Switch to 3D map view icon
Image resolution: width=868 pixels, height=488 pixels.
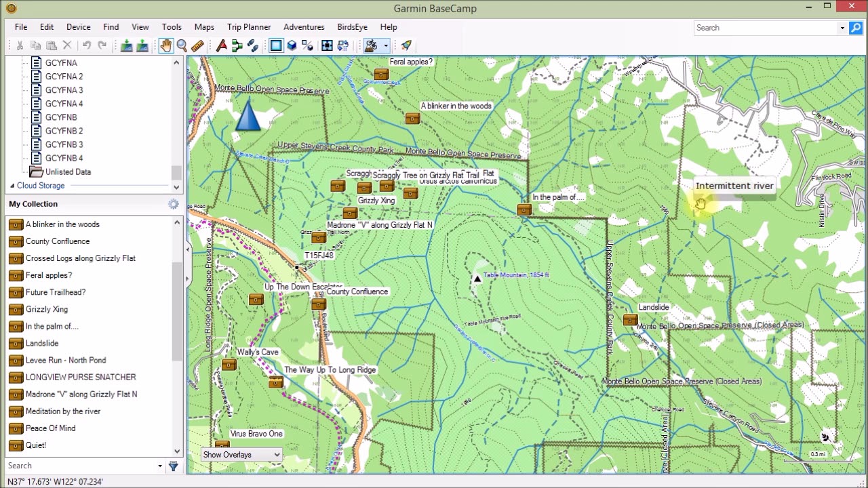pos(292,45)
